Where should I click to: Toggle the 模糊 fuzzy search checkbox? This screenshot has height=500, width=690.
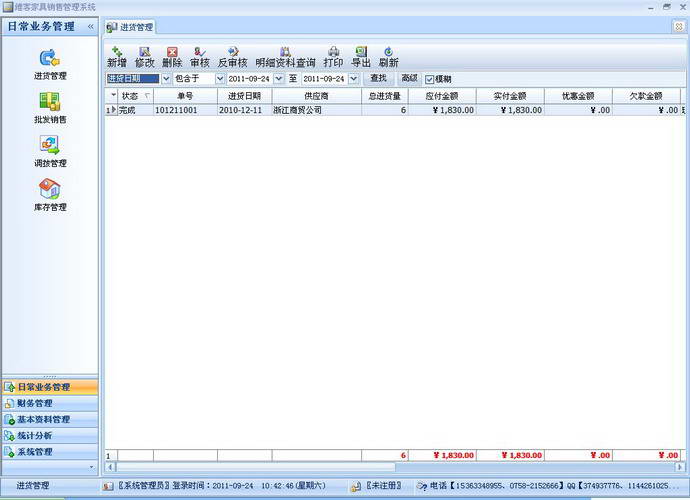pos(429,79)
